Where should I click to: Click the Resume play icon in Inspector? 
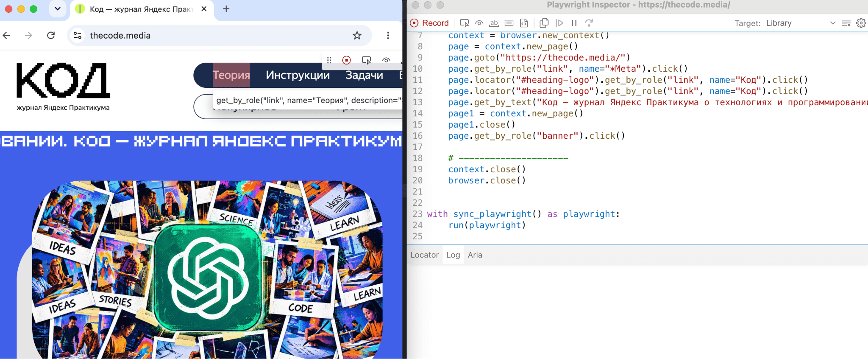tap(559, 23)
